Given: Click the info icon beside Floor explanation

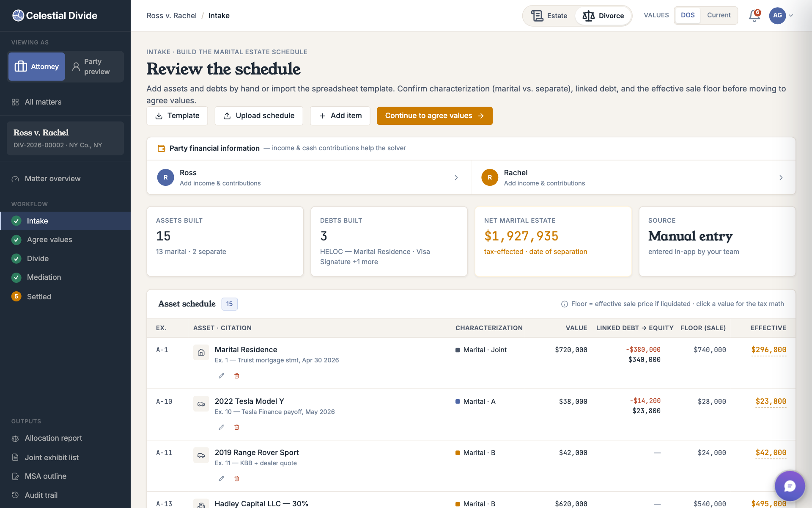Looking at the screenshot, I should 564,304.
